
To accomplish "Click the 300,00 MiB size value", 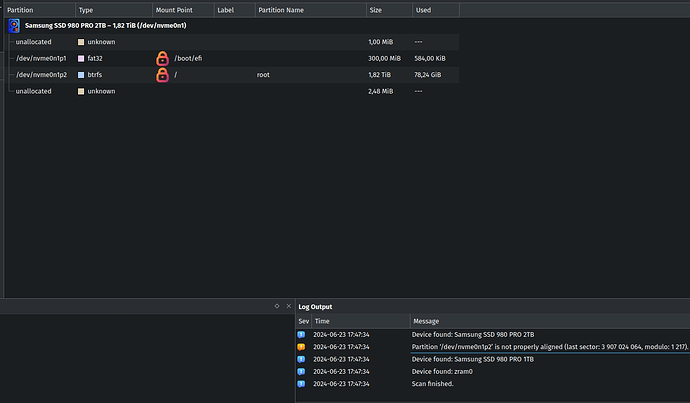I will click(x=384, y=58).
